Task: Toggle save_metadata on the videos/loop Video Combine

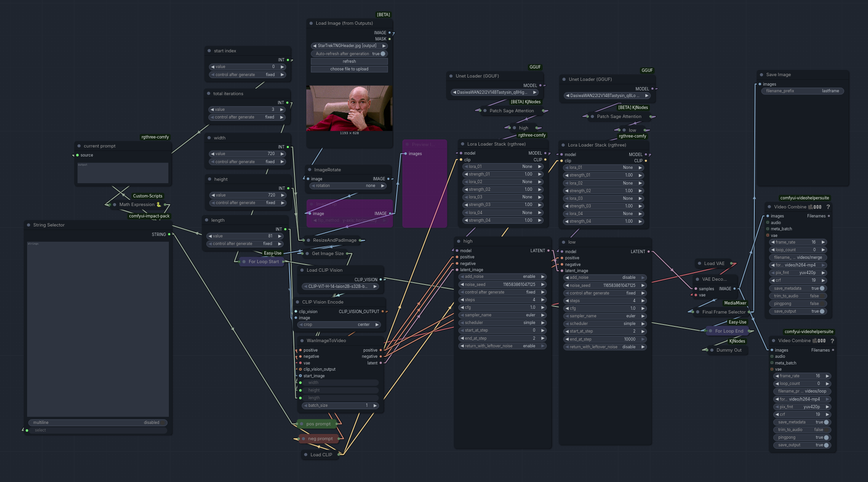Action: [827, 422]
